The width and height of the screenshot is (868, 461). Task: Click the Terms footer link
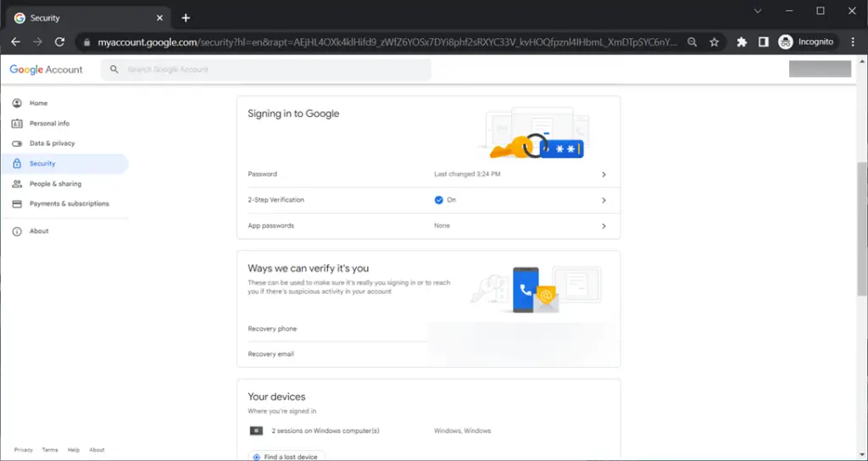coord(50,450)
